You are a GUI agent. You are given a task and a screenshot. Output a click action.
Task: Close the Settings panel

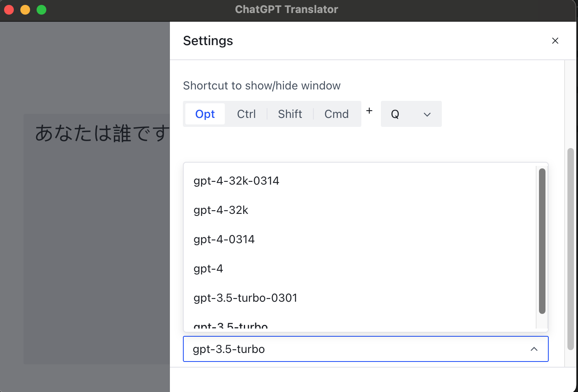pyautogui.click(x=555, y=41)
